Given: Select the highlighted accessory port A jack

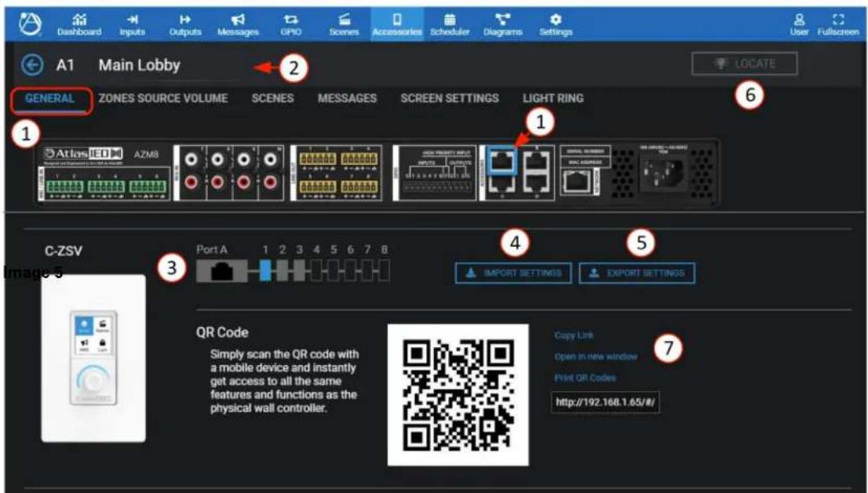Looking at the screenshot, I should pyautogui.click(x=502, y=162).
